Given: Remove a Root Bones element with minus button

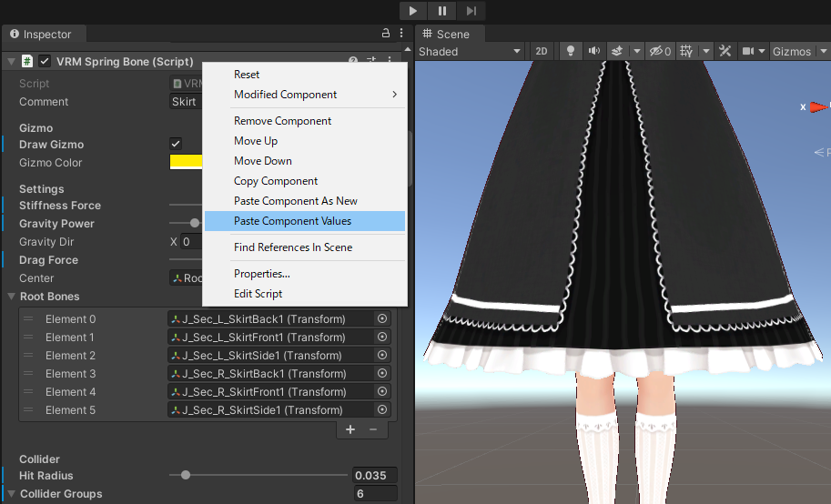Looking at the screenshot, I should click(373, 429).
